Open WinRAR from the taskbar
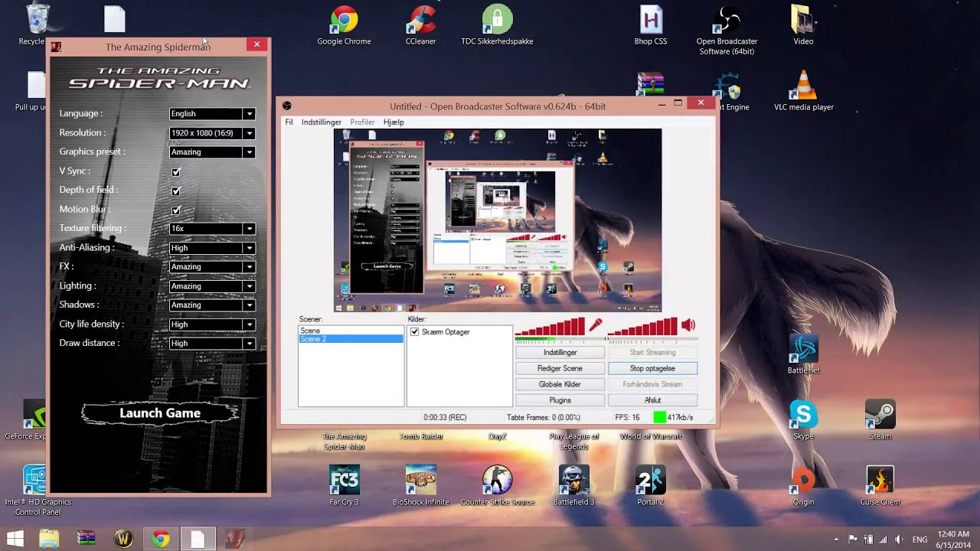980x551 pixels. pyautogui.click(x=87, y=539)
